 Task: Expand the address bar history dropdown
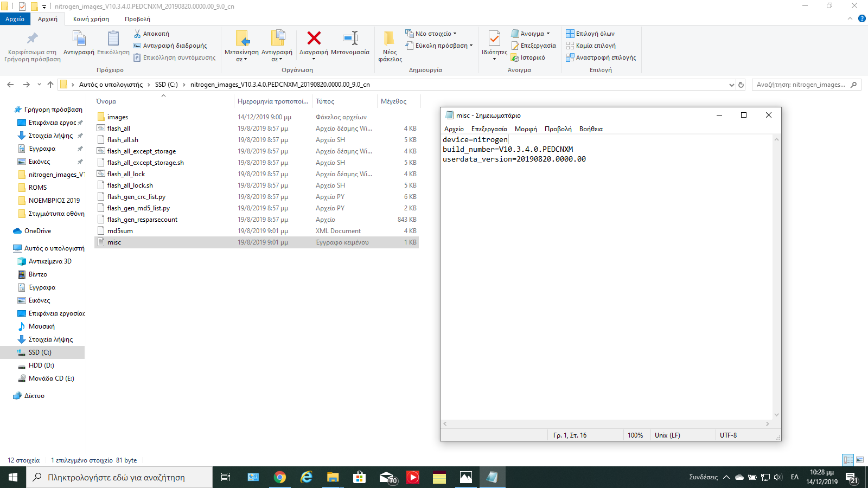[x=731, y=85]
